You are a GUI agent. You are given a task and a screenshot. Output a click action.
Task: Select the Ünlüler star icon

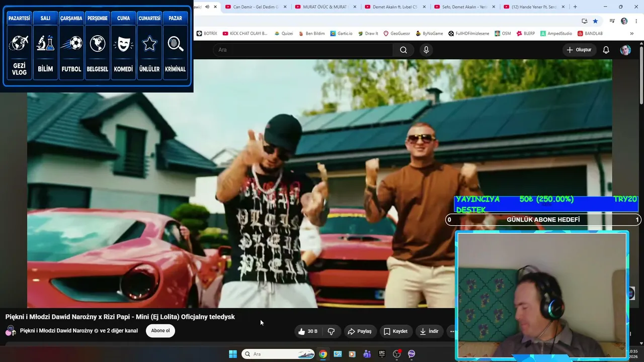(x=149, y=43)
